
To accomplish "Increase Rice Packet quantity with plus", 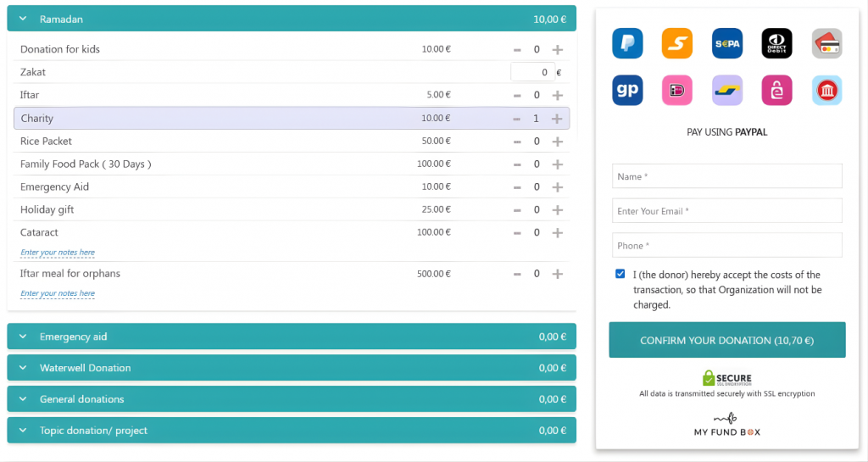I will (x=557, y=142).
